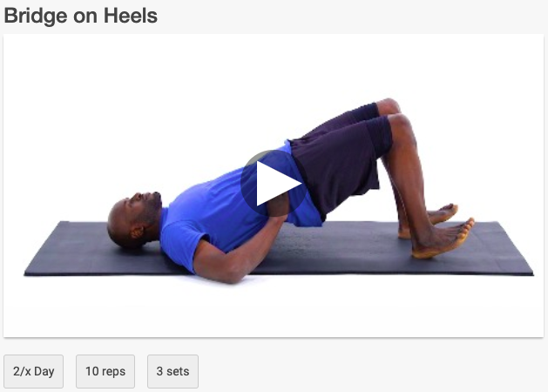This screenshot has height=392, width=548.
Task: Click "sets" text on the sets button
Action: coord(178,371)
